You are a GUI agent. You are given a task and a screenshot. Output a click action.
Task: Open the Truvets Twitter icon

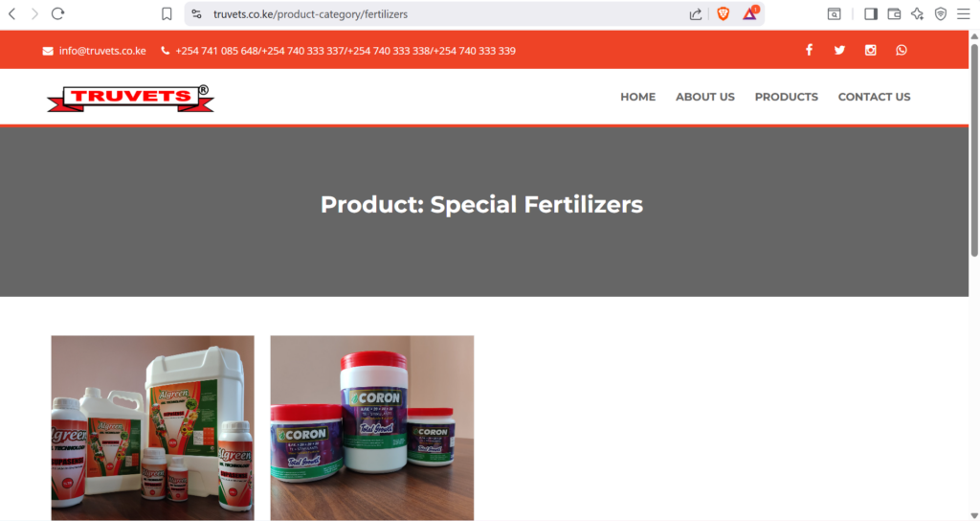(839, 50)
